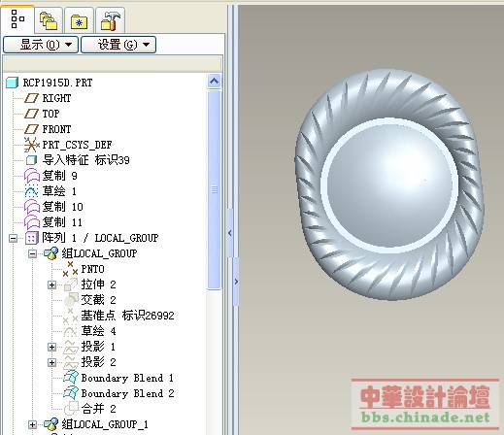Collapse the 组LOCAL_GROUP group node

pyautogui.click(x=32, y=253)
